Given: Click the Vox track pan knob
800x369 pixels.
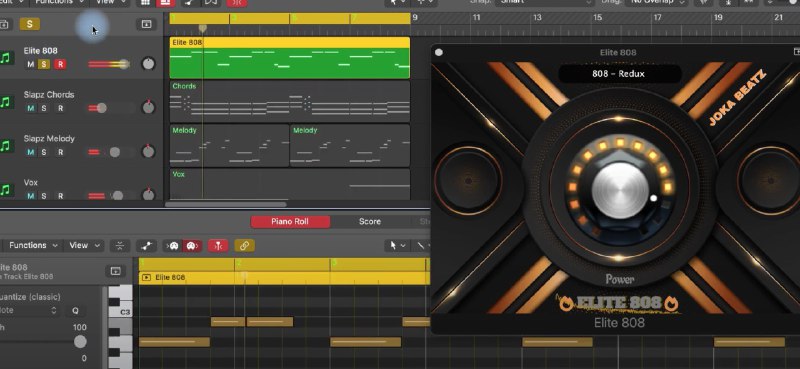Looking at the screenshot, I should (148, 195).
